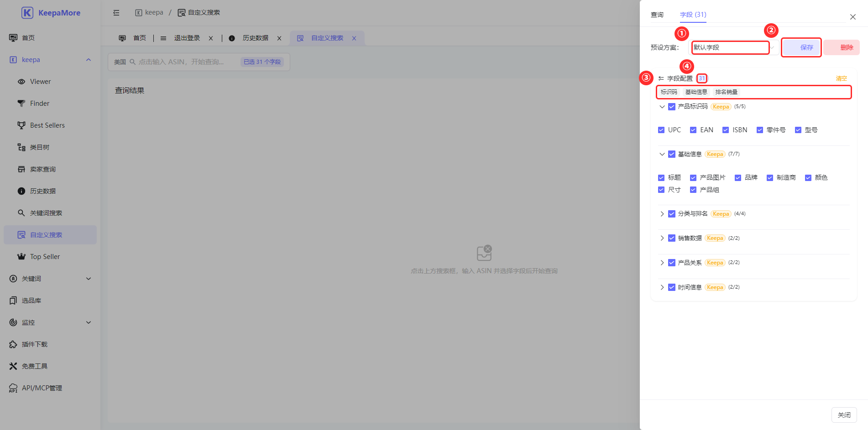Open Viewer via its eye icon
This screenshot has width=868, height=430.
coord(21,82)
